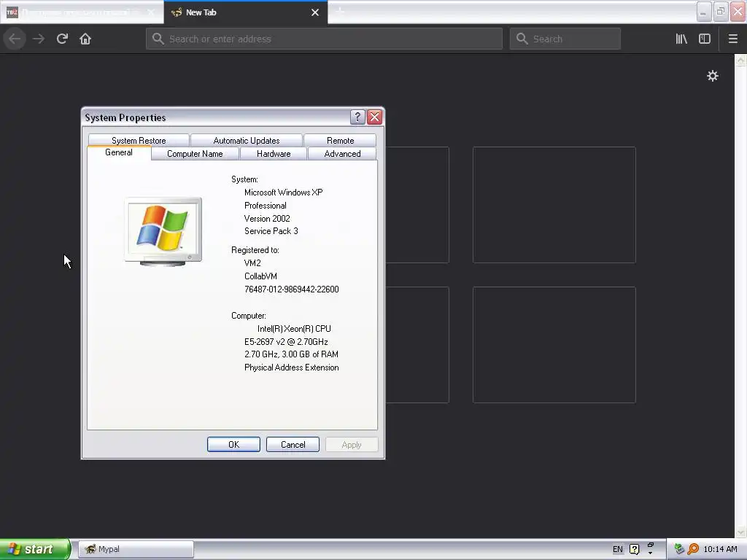Select the General tab
747x560 pixels.
(x=119, y=152)
